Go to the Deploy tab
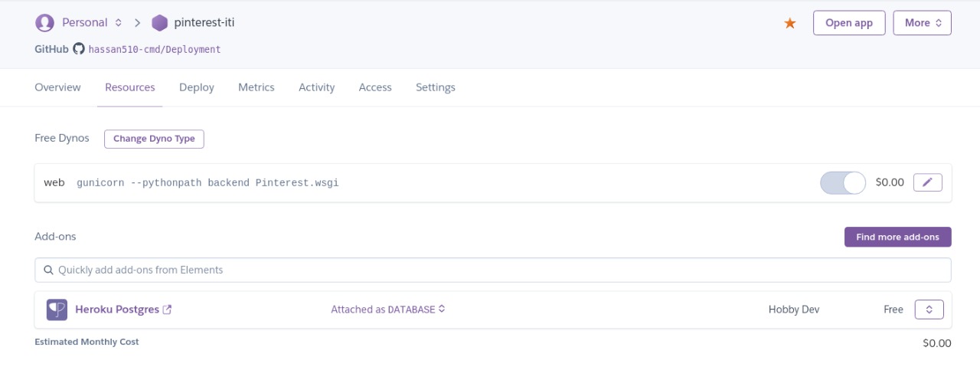 [197, 87]
